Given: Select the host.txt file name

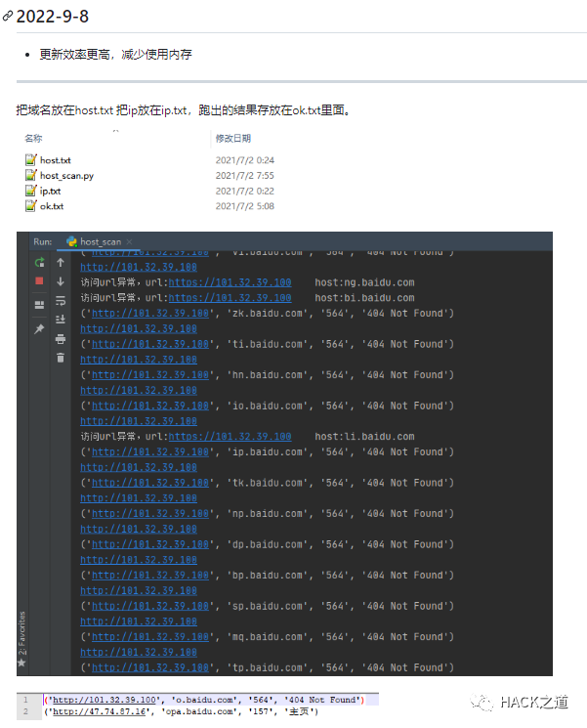Looking at the screenshot, I should (56, 160).
